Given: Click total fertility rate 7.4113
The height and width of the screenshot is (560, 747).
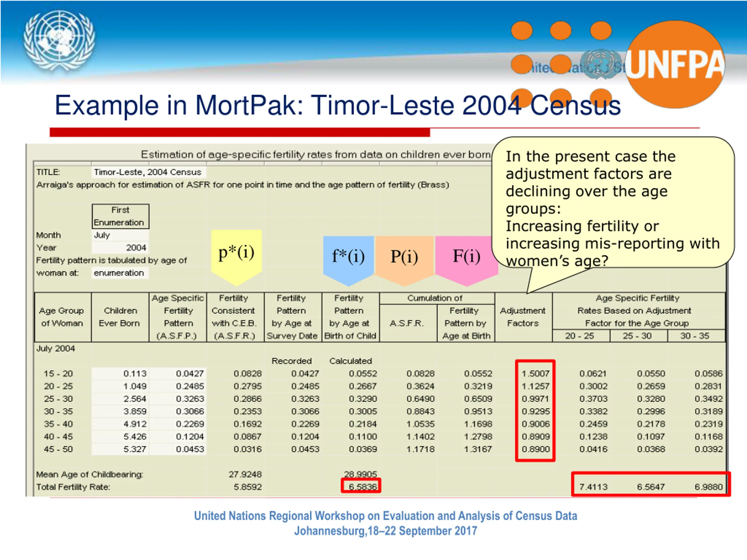Looking at the screenshot, I should (593, 487).
